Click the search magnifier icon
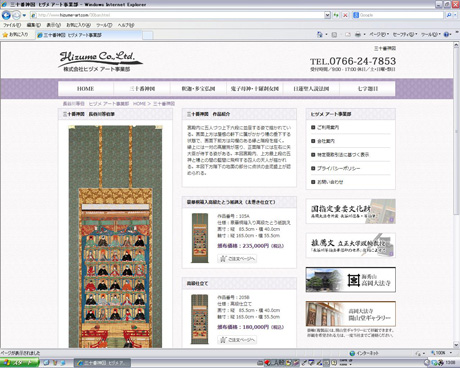The height and width of the screenshot is (368, 460). point(449,15)
